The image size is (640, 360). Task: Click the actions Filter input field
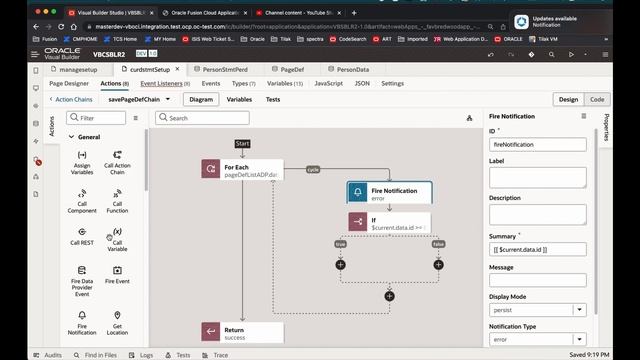96,118
